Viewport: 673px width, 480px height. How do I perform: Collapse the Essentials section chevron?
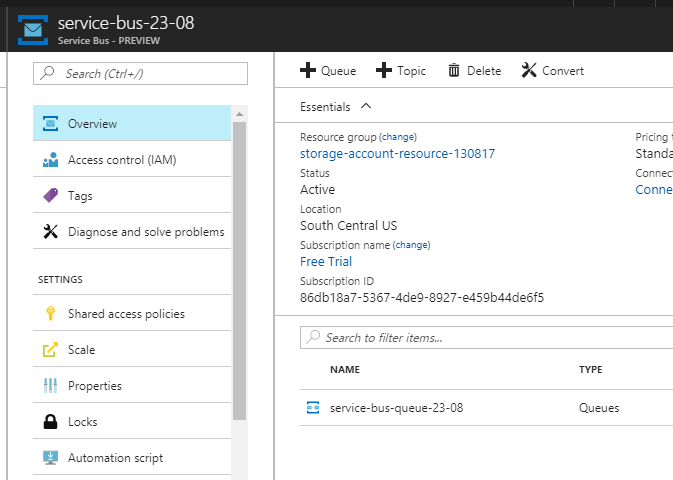(365, 106)
